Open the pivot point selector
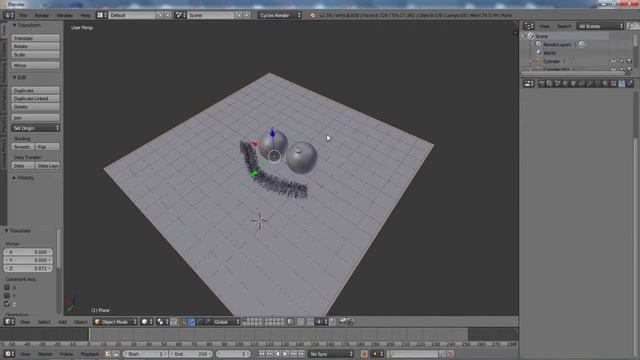Screen dimensions: 640x360 click(x=162, y=322)
